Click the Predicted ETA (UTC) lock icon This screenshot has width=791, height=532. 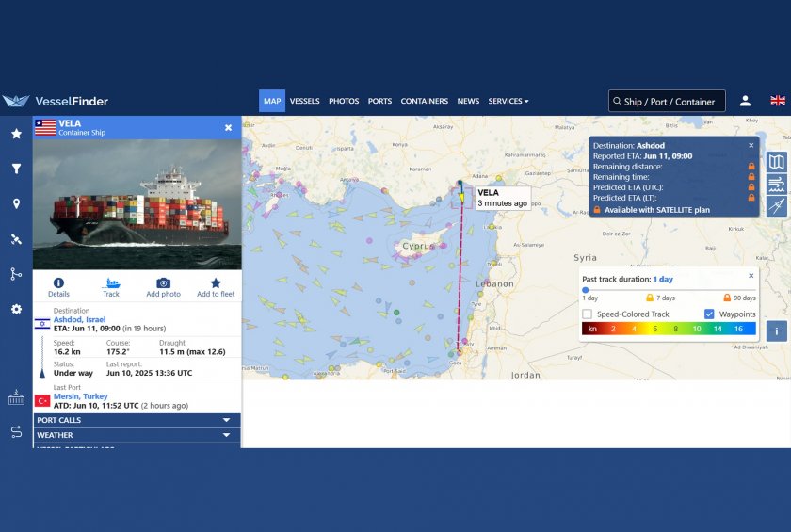coord(751,187)
